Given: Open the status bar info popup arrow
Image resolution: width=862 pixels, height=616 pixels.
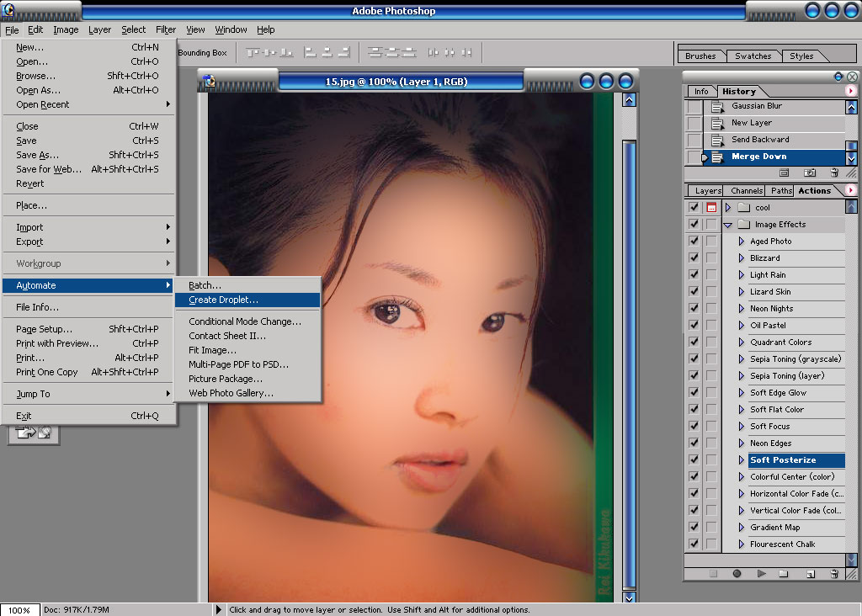Looking at the screenshot, I should click(218, 609).
